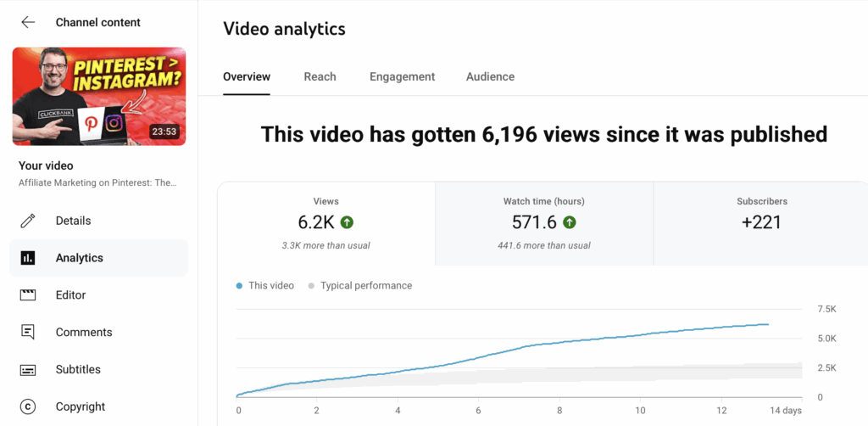Screen dimensions: 868x426
Task: Click the Copyright circle icon
Action: 28,406
